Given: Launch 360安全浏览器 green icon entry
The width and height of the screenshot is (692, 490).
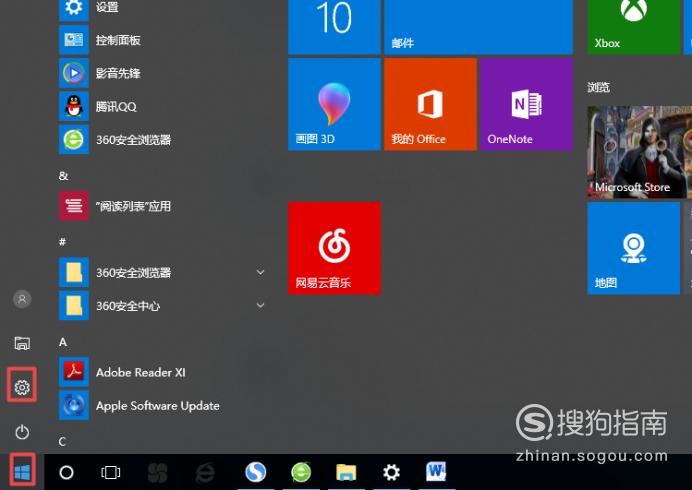Looking at the screenshot, I should (x=163, y=139).
